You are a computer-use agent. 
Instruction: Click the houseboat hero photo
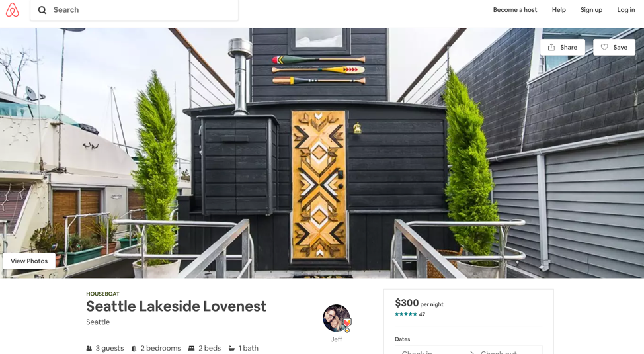pos(322,153)
